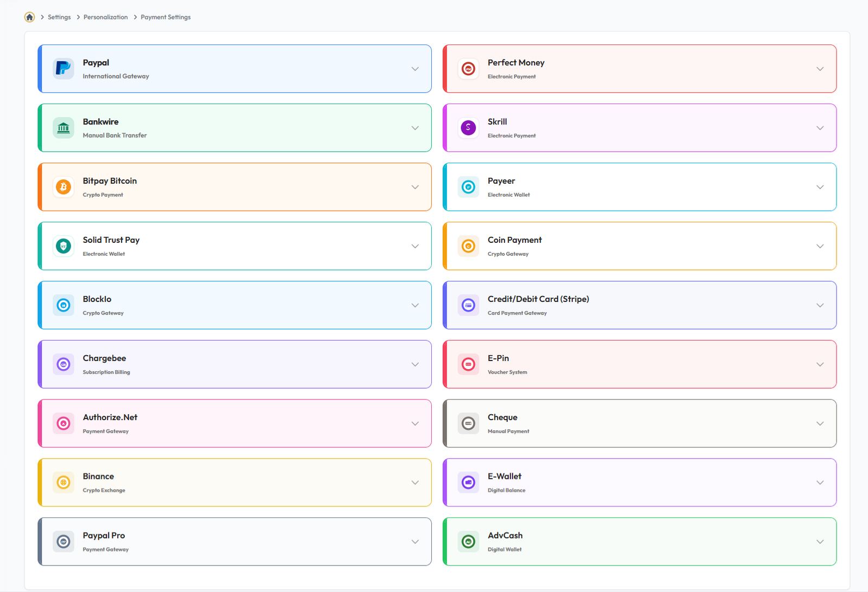
Task: Click the Blocklo blue circle icon
Action: pos(63,305)
